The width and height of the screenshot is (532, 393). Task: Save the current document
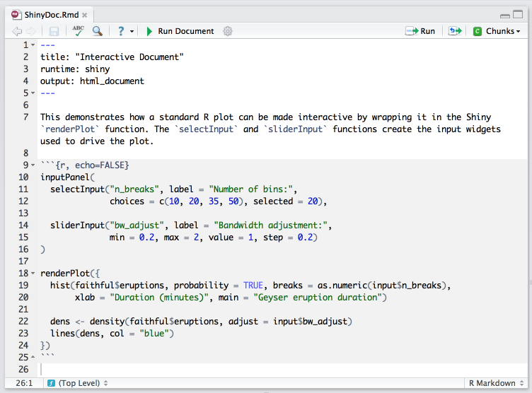pos(54,32)
